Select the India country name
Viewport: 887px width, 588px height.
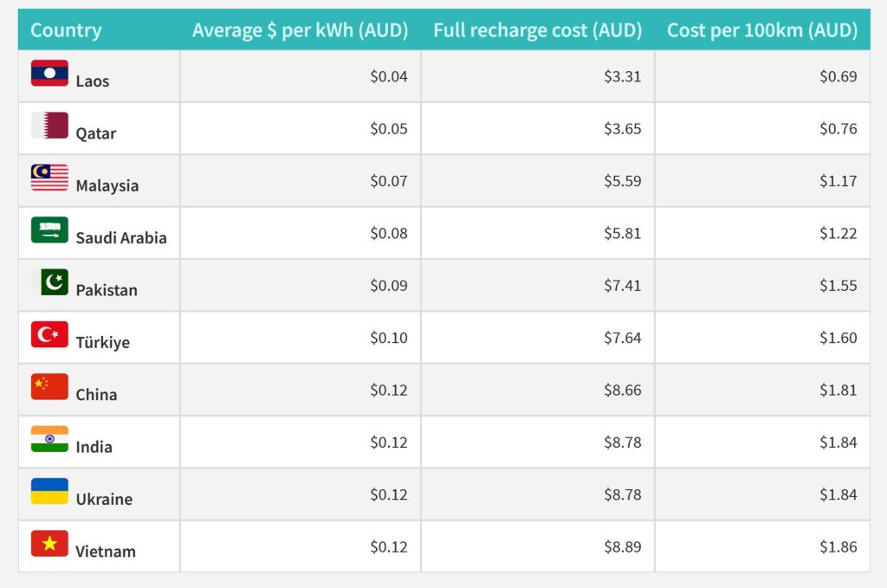(94, 447)
